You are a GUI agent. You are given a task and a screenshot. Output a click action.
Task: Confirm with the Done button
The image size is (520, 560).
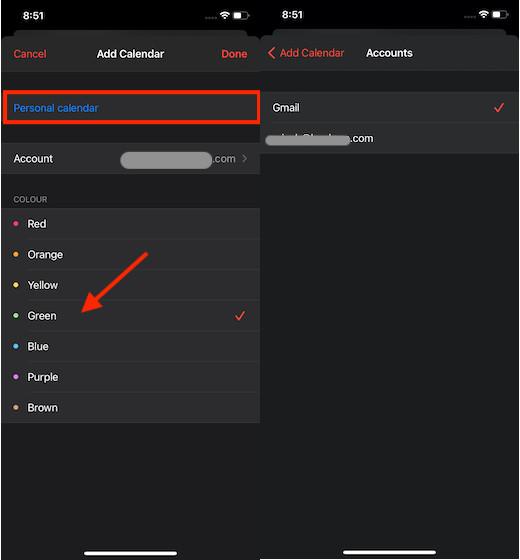point(234,54)
